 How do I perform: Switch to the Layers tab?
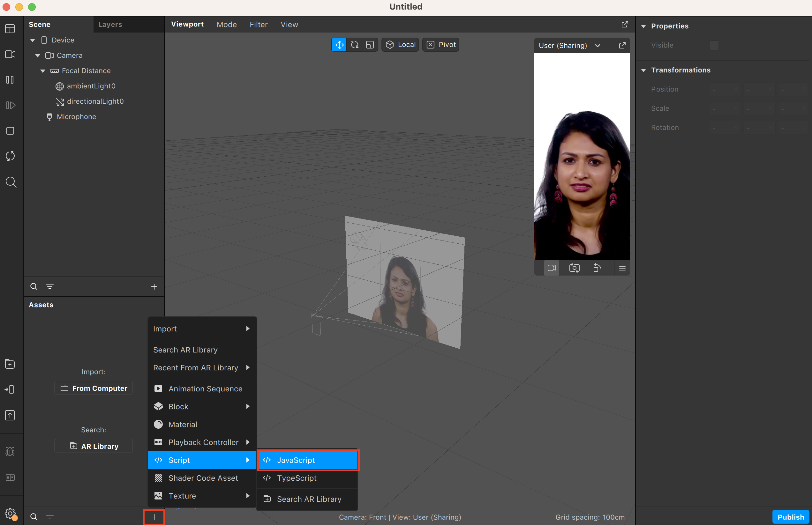pyautogui.click(x=110, y=25)
